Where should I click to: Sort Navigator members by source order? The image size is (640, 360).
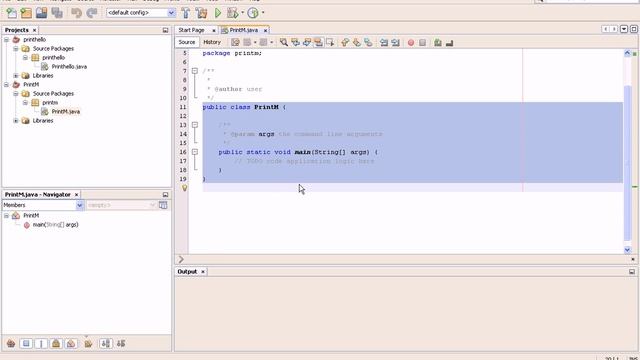[121, 344]
